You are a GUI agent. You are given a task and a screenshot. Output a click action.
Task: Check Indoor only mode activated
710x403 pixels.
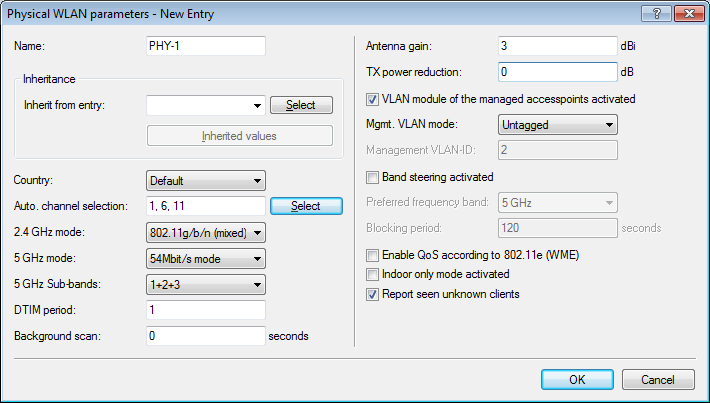pos(374,274)
